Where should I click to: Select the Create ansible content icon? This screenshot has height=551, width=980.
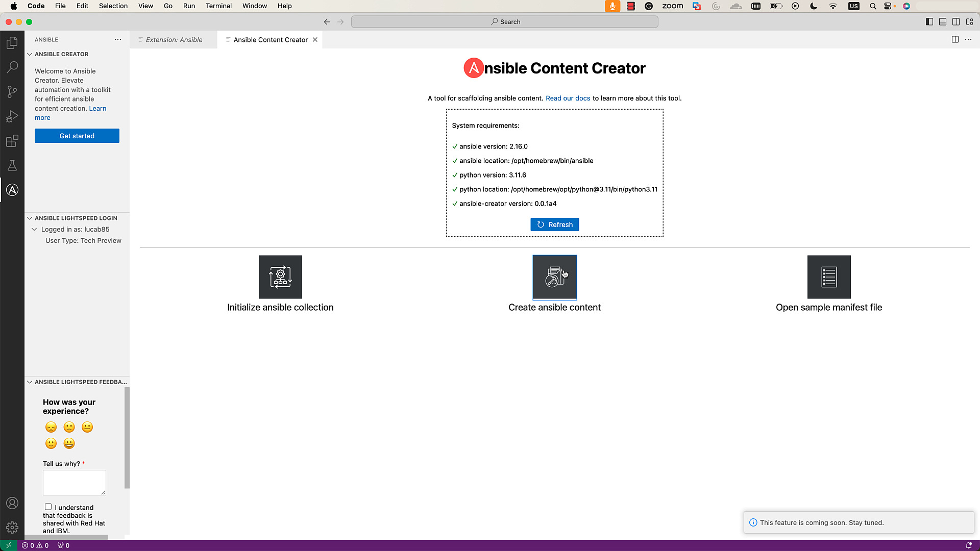[554, 277]
